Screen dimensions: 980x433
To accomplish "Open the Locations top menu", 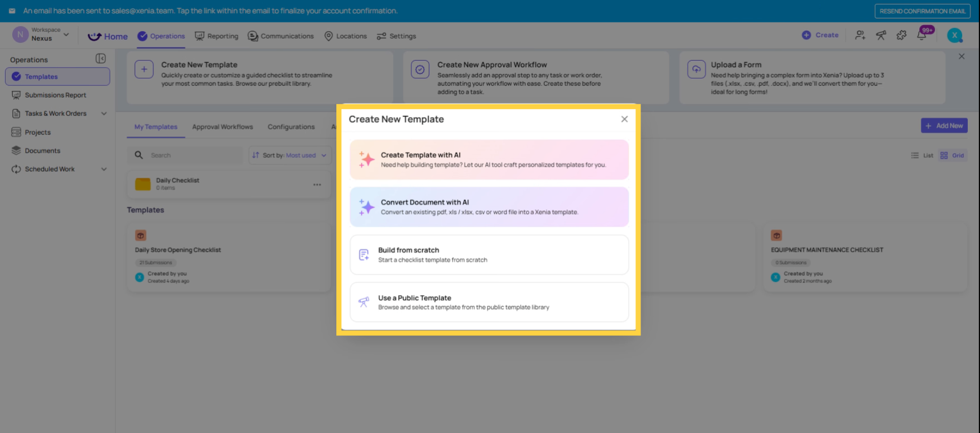I will pyautogui.click(x=346, y=36).
